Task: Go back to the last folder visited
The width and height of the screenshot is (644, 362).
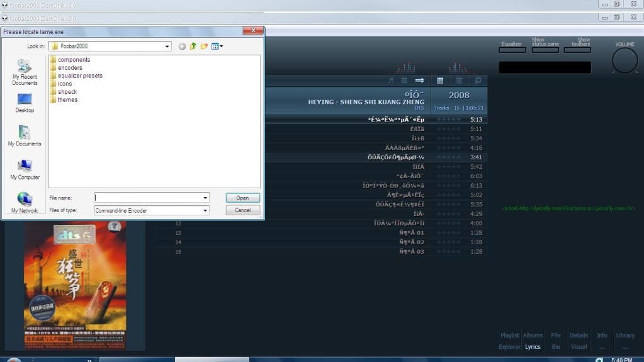Action: (x=182, y=47)
